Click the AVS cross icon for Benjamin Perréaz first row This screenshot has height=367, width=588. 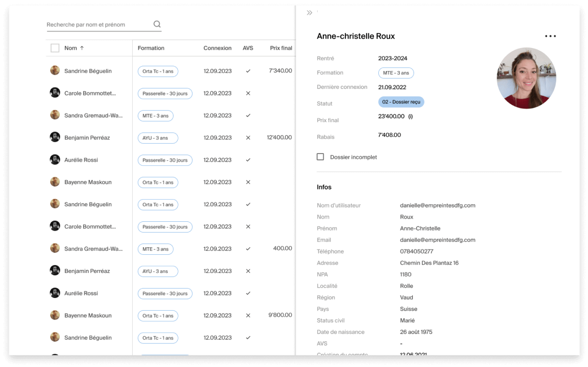pos(248,138)
